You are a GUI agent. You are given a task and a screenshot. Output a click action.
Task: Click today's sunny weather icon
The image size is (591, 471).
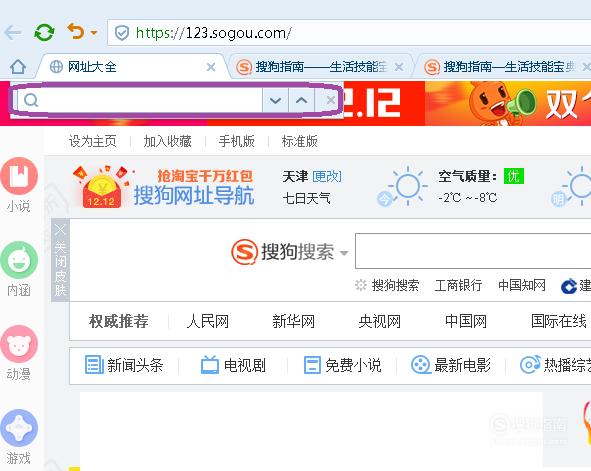point(407,186)
